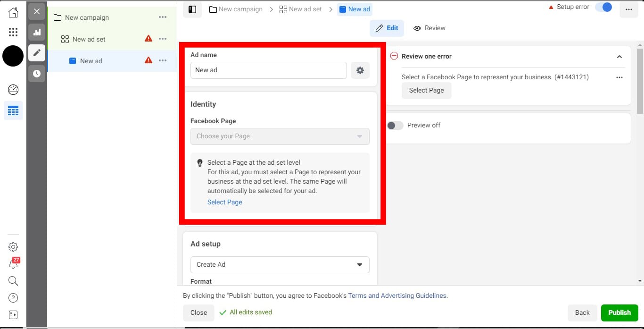This screenshot has width=644, height=329.
Task: Click the search magnifier icon
Action: coord(13,281)
